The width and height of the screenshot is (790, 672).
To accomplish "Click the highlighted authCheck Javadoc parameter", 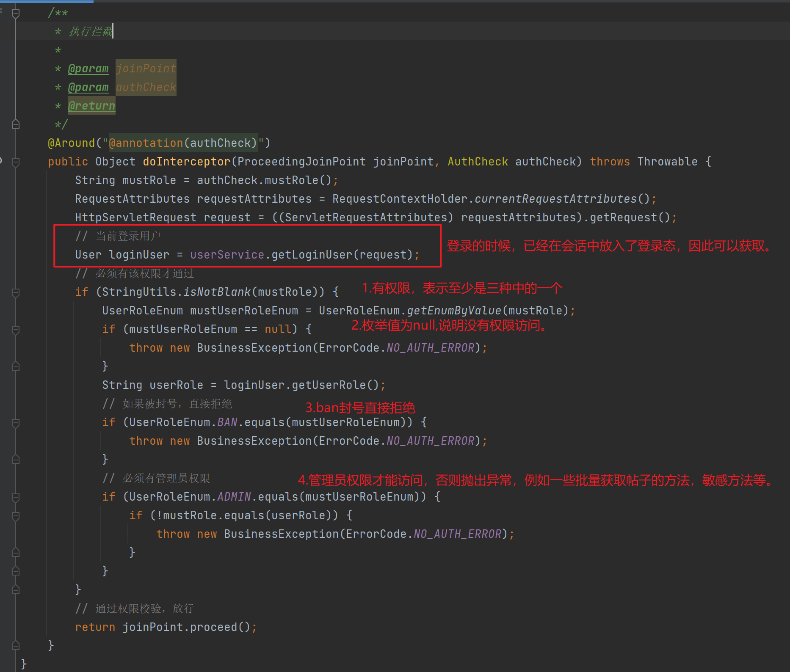I will (146, 87).
